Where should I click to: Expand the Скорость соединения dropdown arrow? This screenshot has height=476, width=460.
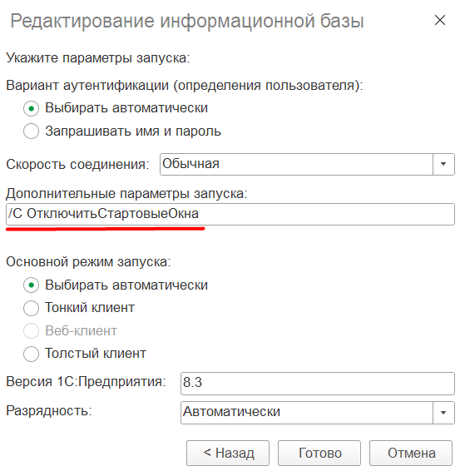tap(443, 164)
